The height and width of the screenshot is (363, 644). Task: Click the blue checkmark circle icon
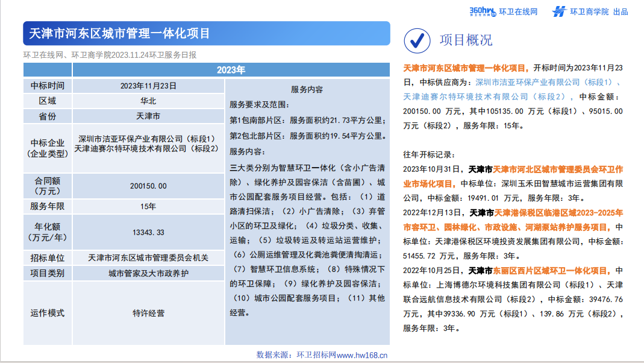pos(417,40)
